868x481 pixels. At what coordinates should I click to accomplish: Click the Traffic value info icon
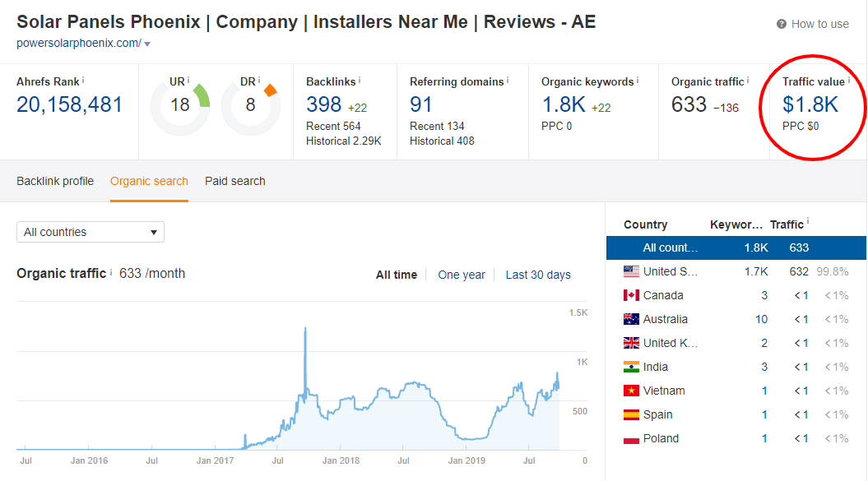[848, 81]
